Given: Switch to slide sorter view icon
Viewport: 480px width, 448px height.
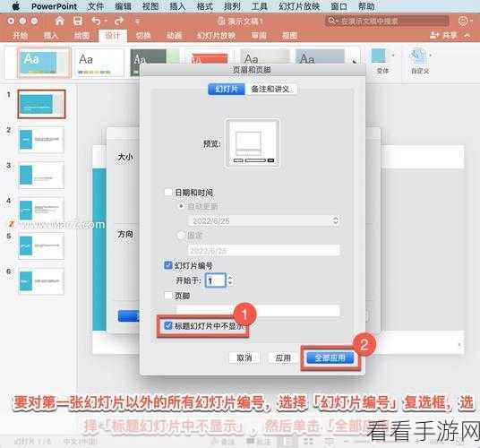Looking at the screenshot, I should pos(309,441).
